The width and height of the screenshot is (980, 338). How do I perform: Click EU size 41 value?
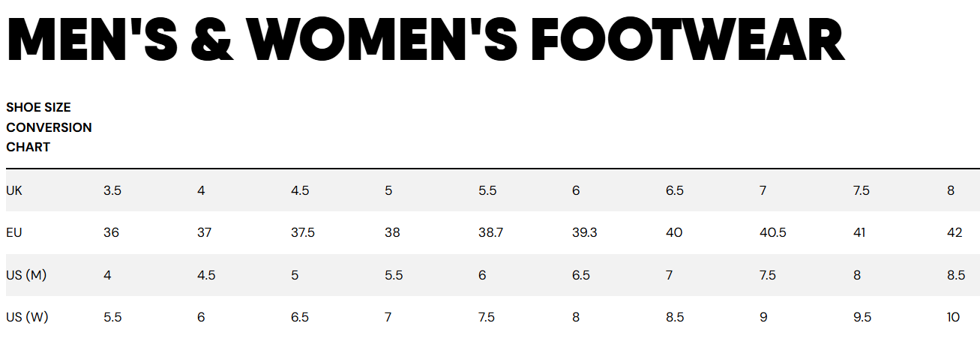tap(859, 232)
